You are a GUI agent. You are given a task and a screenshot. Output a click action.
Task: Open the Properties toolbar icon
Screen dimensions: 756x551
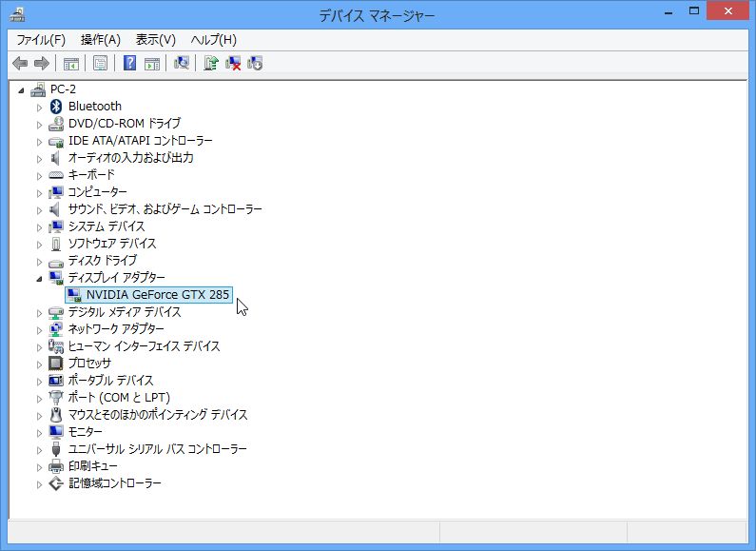tap(100, 63)
